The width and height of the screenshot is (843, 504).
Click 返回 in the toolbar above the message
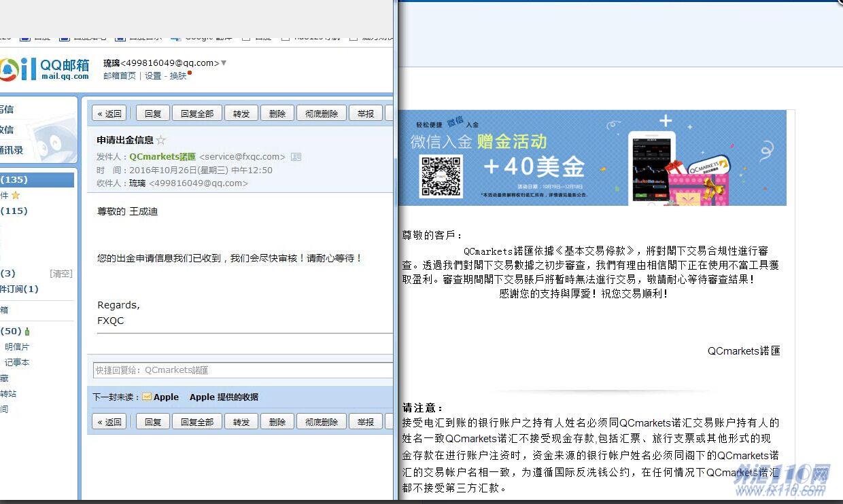[109, 113]
